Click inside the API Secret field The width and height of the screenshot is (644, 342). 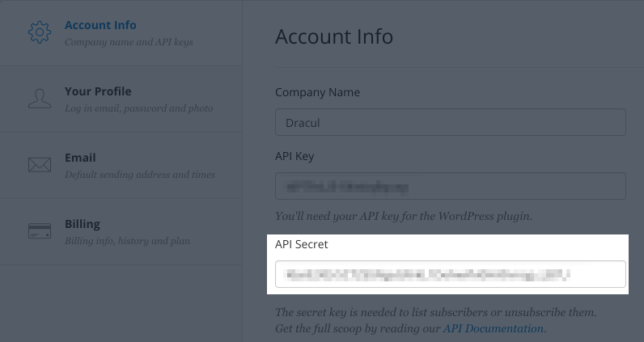[x=451, y=274]
